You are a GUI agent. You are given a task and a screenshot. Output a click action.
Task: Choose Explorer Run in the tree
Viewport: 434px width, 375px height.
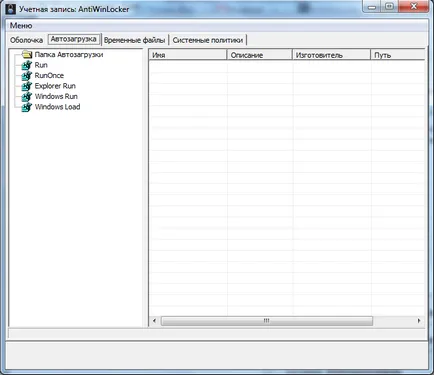point(55,86)
